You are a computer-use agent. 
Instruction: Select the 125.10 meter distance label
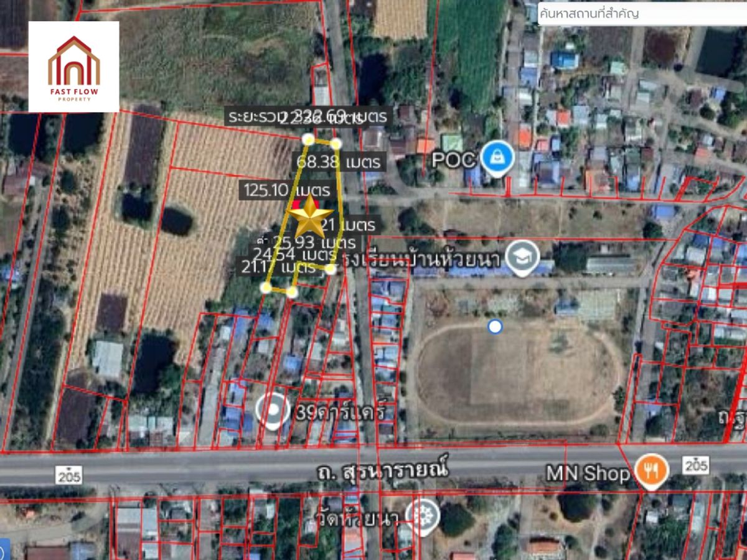(x=288, y=189)
